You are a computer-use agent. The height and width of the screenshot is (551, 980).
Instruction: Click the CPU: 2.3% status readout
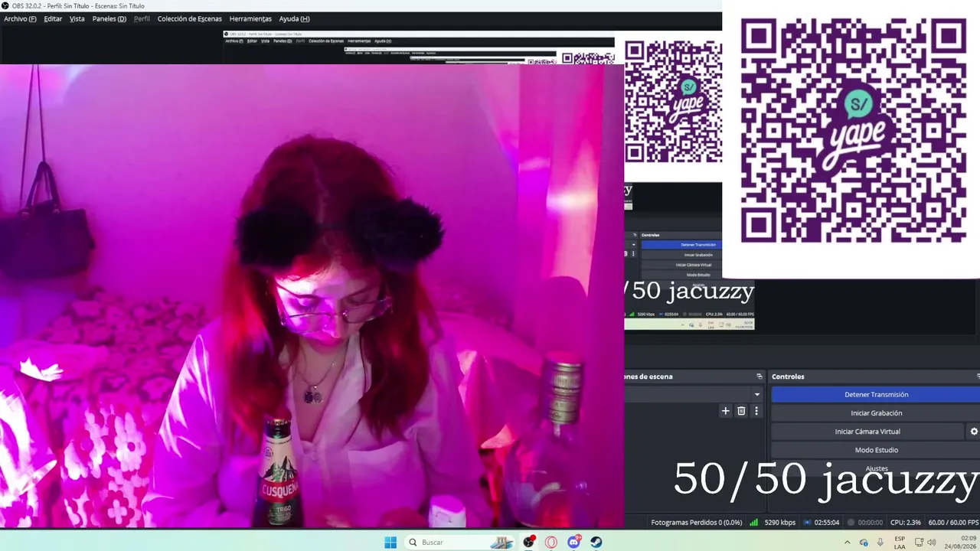click(x=906, y=523)
